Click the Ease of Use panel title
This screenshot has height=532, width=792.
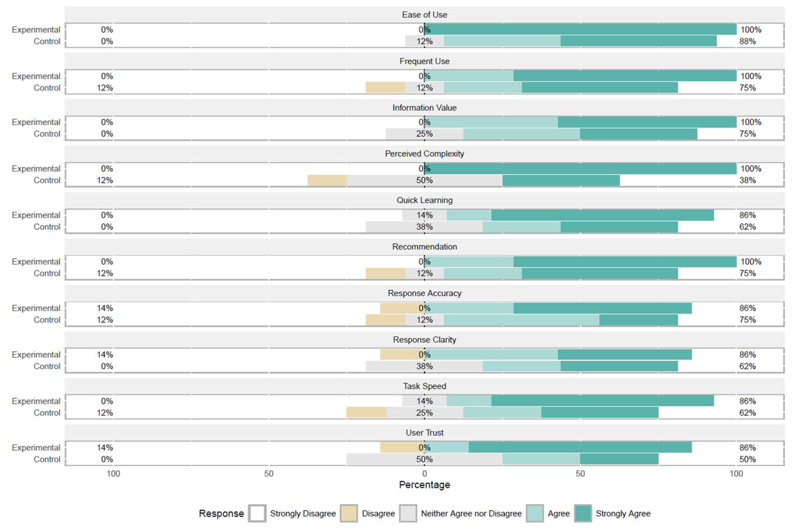click(x=424, y=15)
